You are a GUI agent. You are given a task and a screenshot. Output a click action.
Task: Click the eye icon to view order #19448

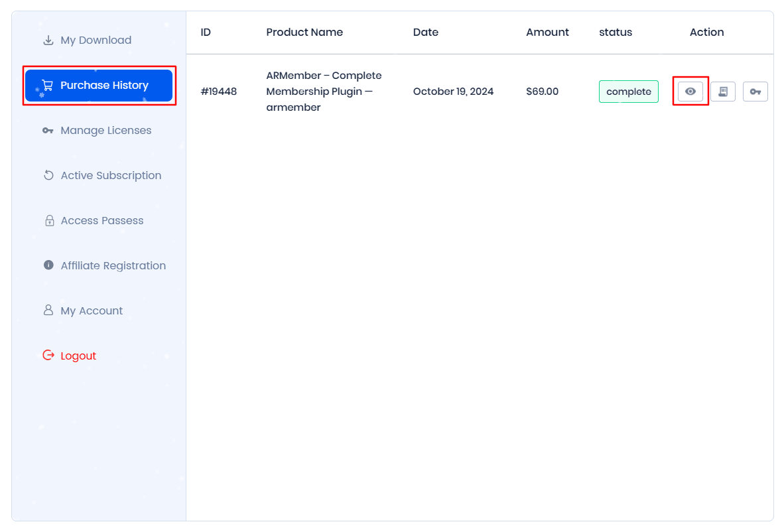(690, 92)
